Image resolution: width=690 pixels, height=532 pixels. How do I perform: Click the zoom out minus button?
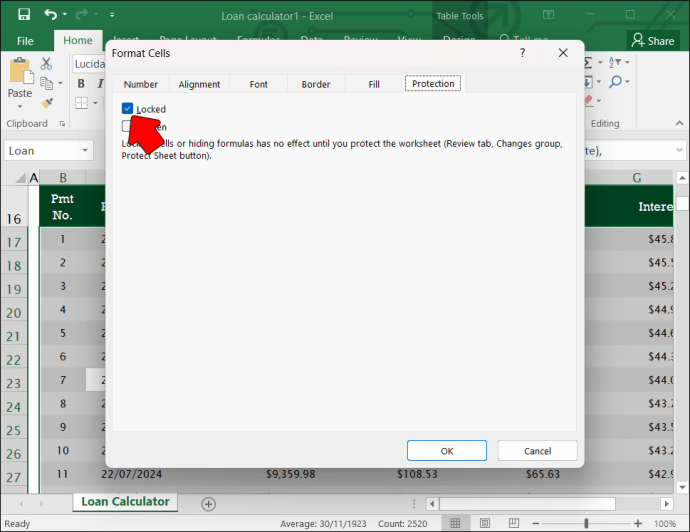pos(536,524)
